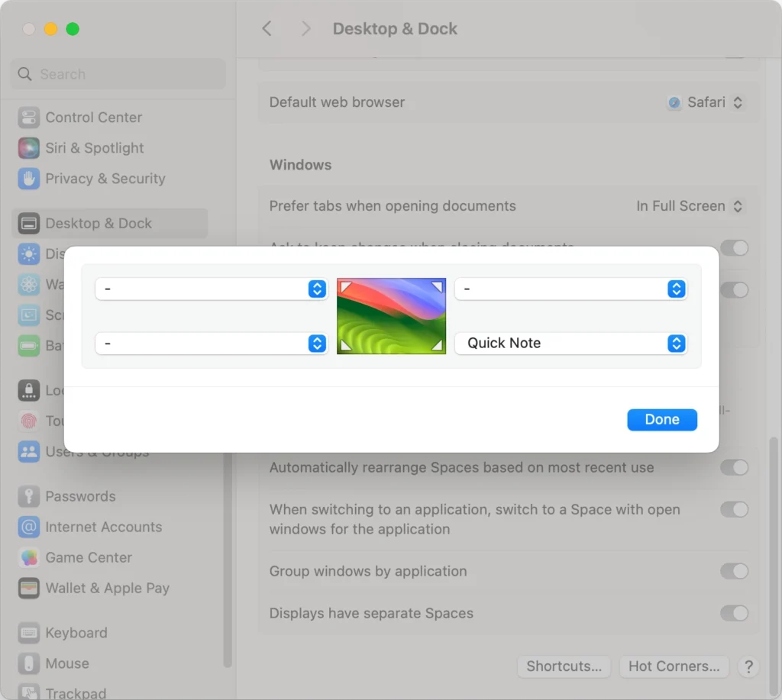Click the yellow minimize window button
Image resolution: width=782 pixels, height=700 pixels.
[50, 29]
